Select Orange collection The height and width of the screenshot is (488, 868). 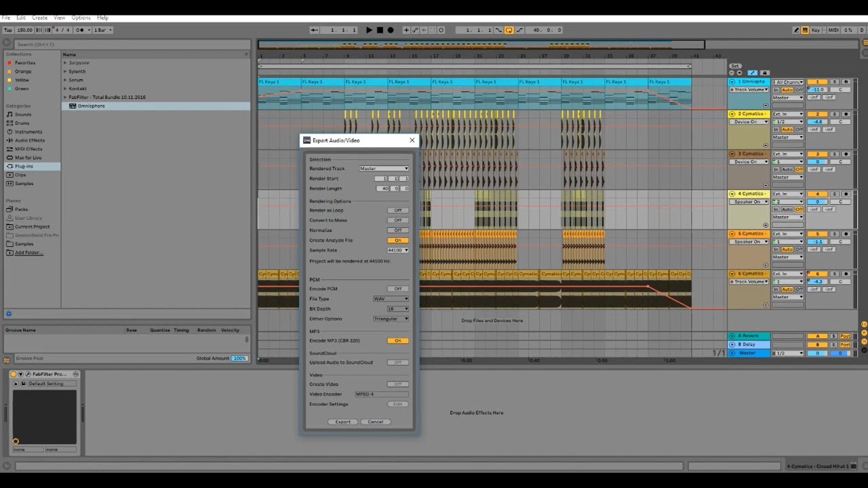[23, 71]
